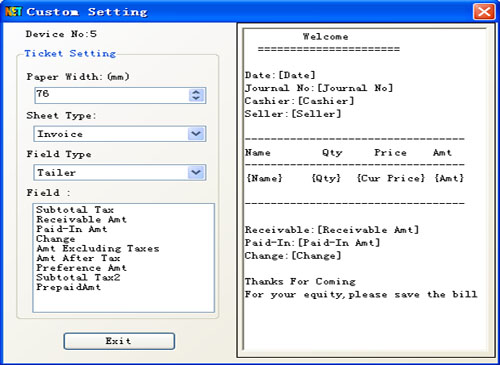Select Paid-In Amt in the Field list
This screenshot has width=500, height=365.
pyautogui.click(x=72, y=229)
